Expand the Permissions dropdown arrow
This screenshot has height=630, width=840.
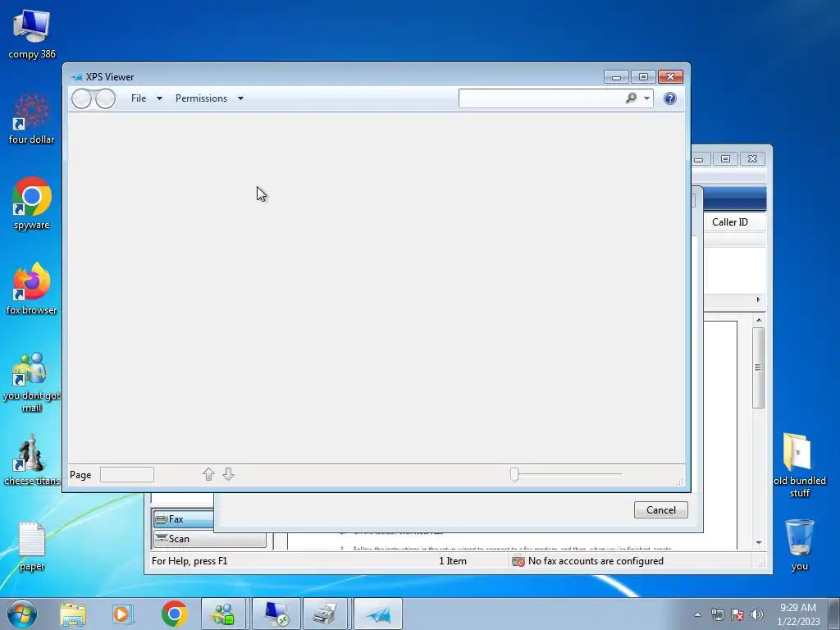pyautogui.click(x=240, y=98)
